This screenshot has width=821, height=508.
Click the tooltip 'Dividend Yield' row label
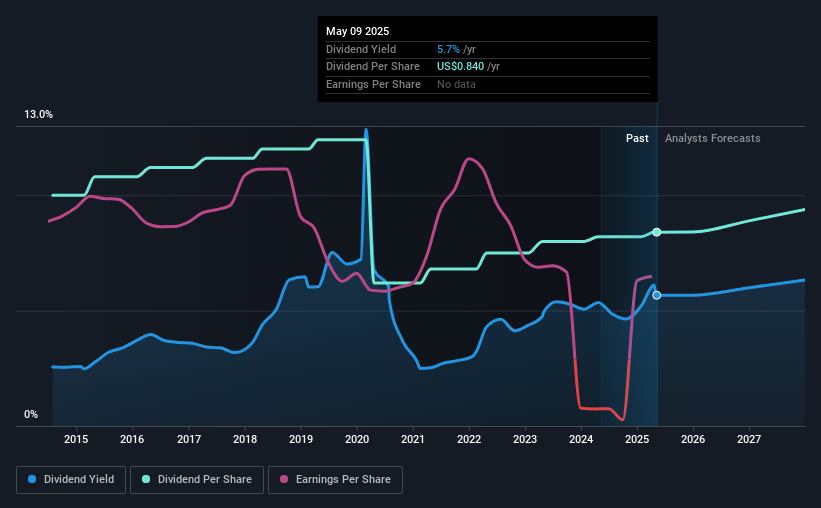[361, 49]
